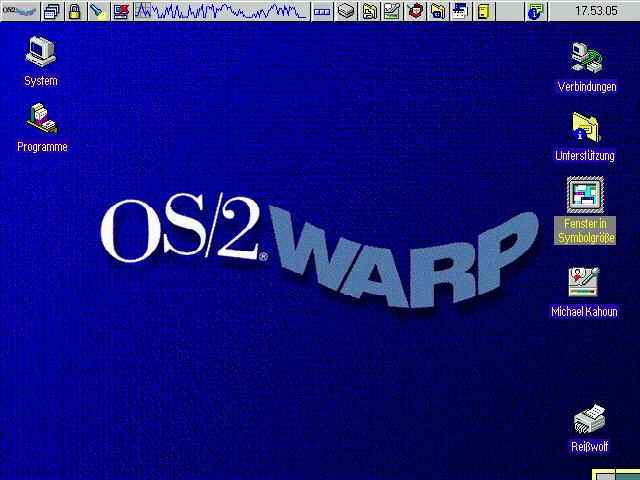Click the blue info help icon in WarpCenter

536,11
